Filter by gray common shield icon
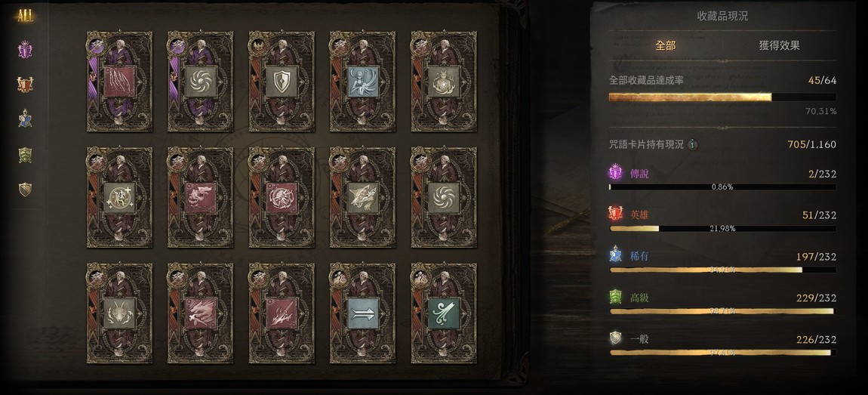The width and height of the screenshot is (868, 395). [x=25, y=190]
